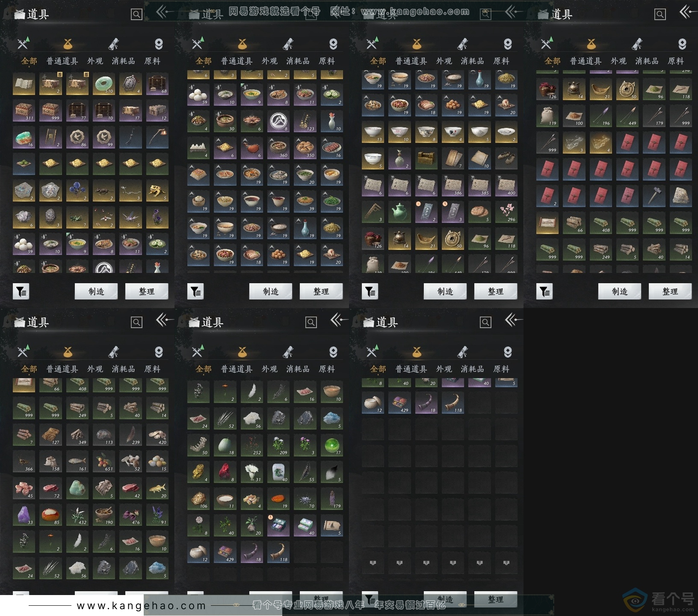Screen dimensions: 698x616
Task: Pick the arrow bundle with count 449 in fourth panel
Action: [627, 116]
